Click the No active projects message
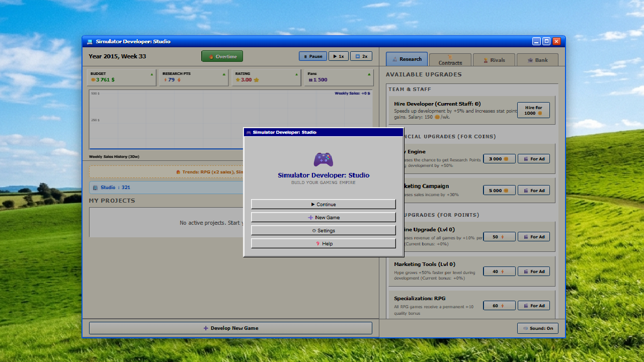The width and height of the screenshot is (644, 362). pos(211,223)
